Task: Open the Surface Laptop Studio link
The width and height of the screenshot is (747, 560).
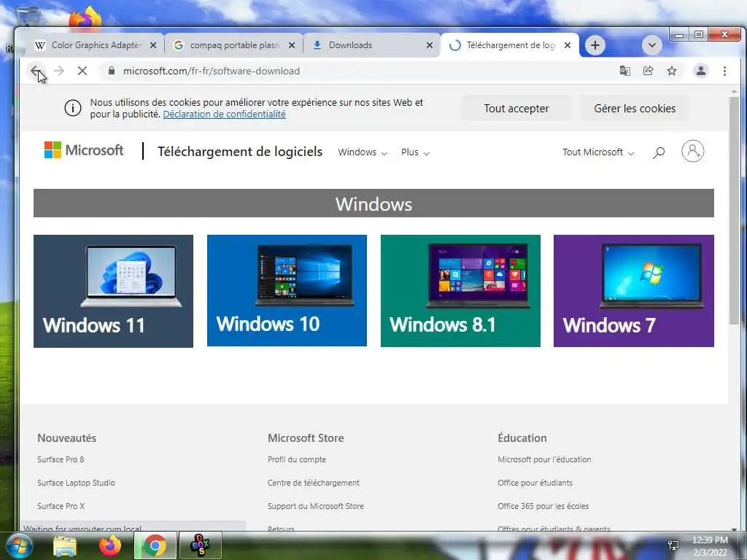Action: click(76, 483)
